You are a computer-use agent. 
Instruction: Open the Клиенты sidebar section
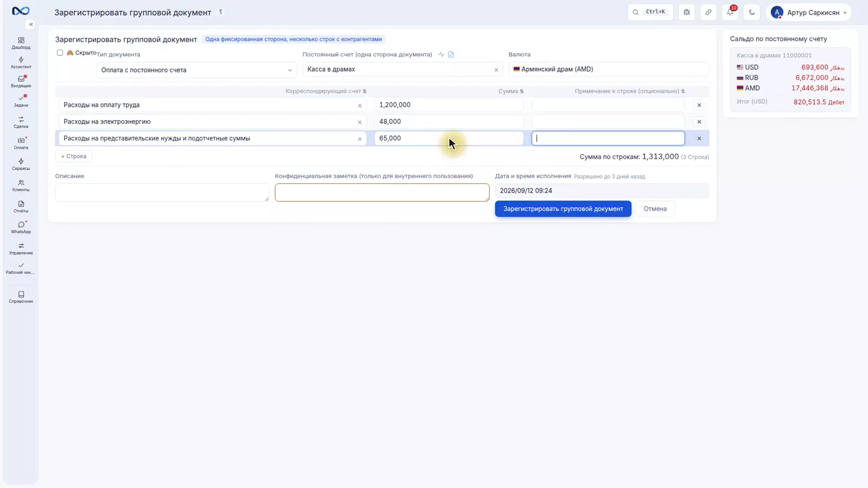(21, 186)
